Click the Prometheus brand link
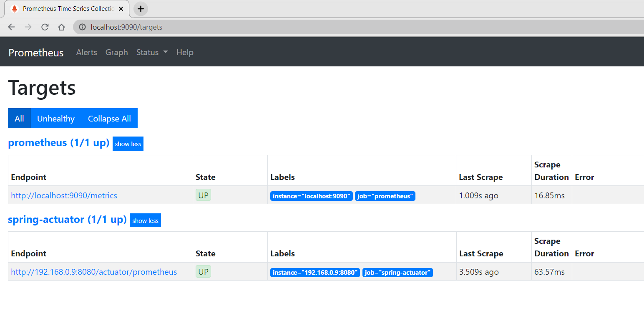The image size is (644, 324). tap(36, 53)
